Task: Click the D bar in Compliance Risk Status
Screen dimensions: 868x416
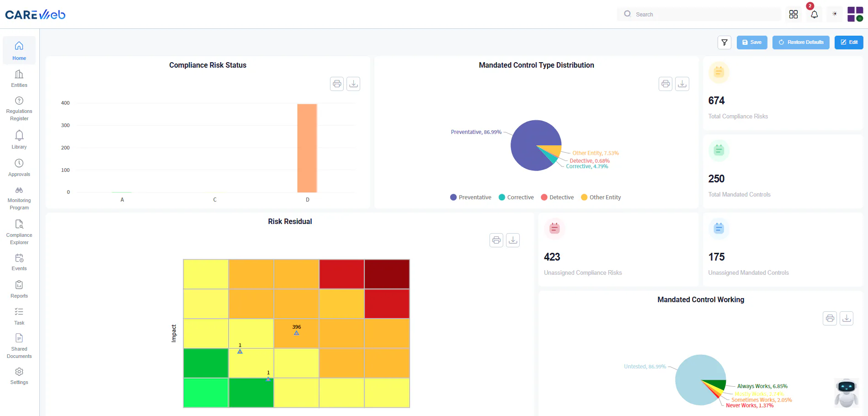Action: [x=307, y=148]
